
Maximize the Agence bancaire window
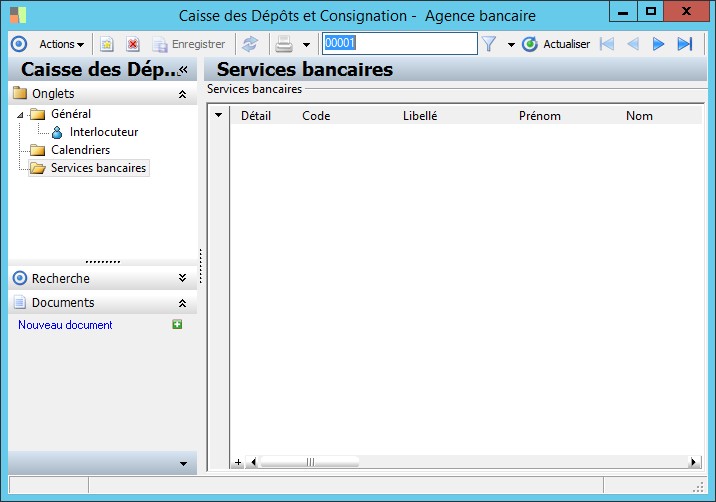[651, 11]
